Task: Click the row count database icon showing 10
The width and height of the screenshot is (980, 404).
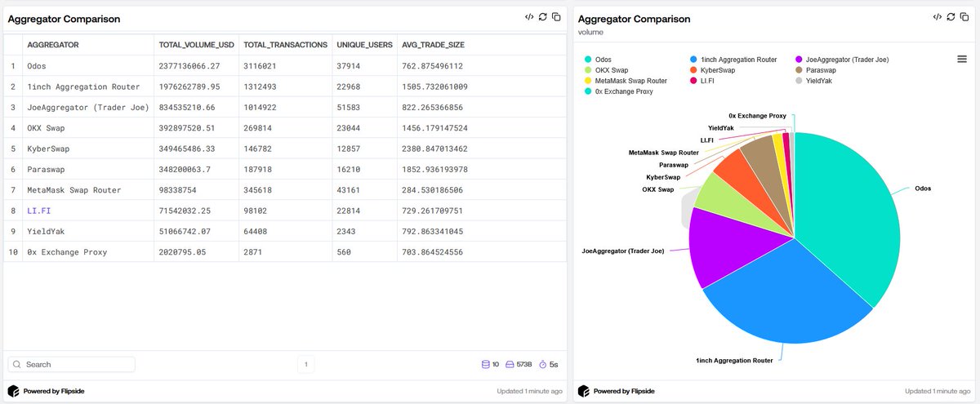Action: (x=486, y=364)
